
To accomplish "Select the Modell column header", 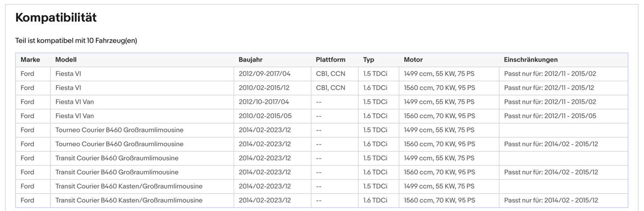I will [66, 60].
